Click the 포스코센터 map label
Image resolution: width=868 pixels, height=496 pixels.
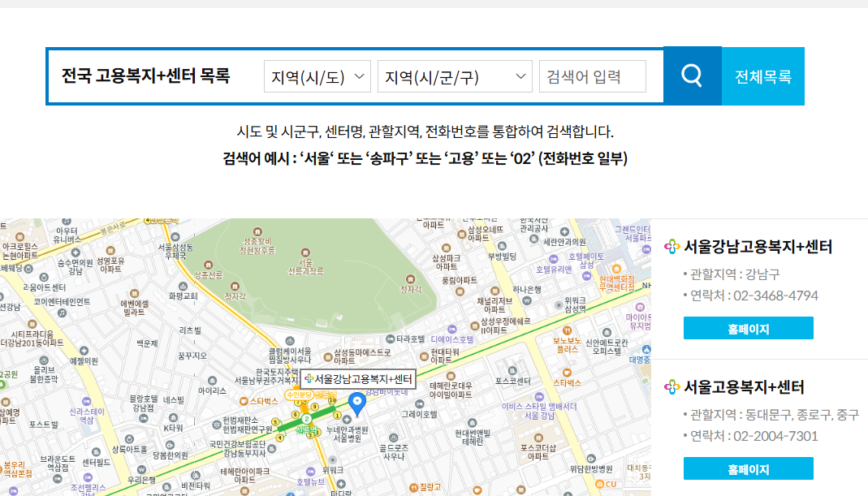[512, 382]
